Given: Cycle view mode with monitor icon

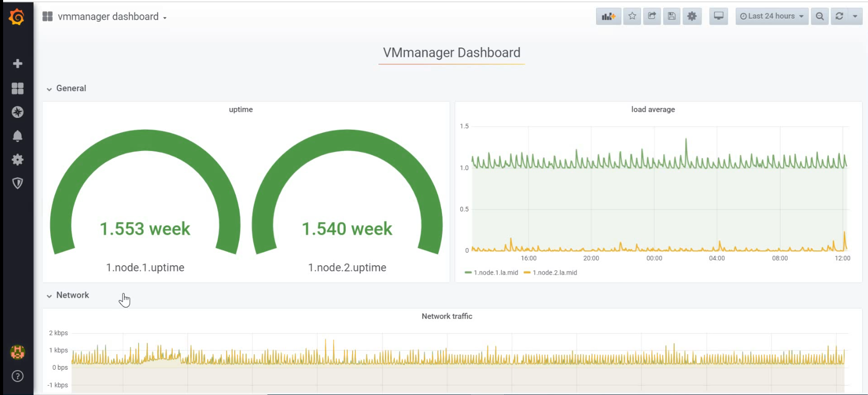Looking at the screenshot, I should pyautogui.click(x=719, y=17).
